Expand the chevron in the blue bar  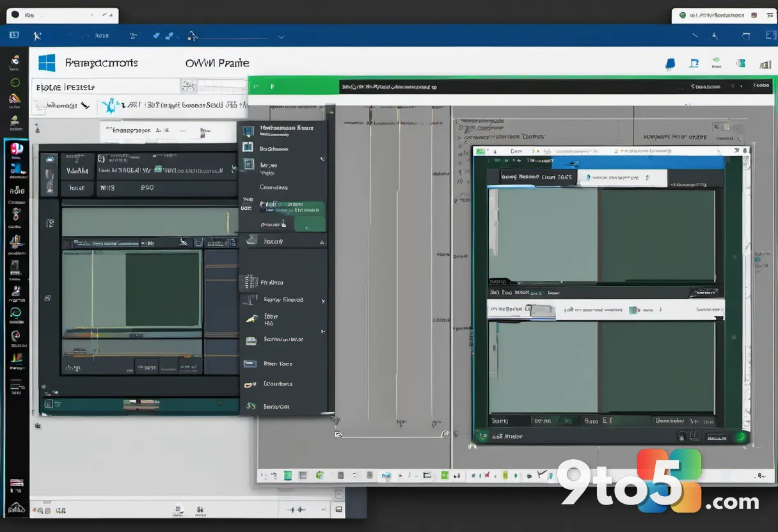click(281, 37)
